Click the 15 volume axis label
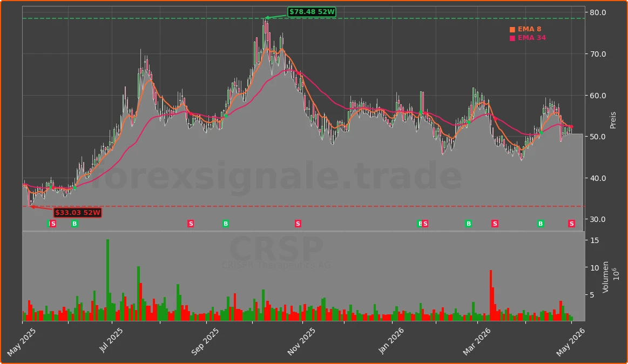628x364 pixels. coord(595,240)
